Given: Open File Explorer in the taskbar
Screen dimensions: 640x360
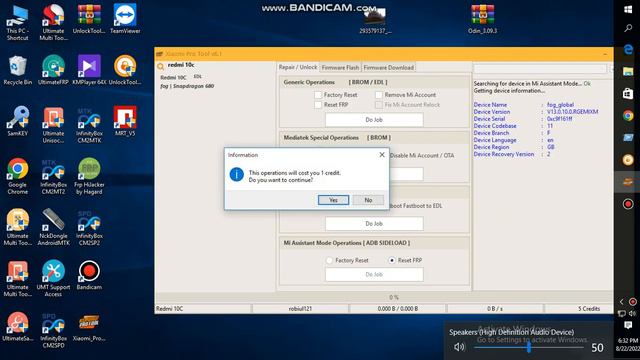Looking at the screenshot, I should point(628,71).
